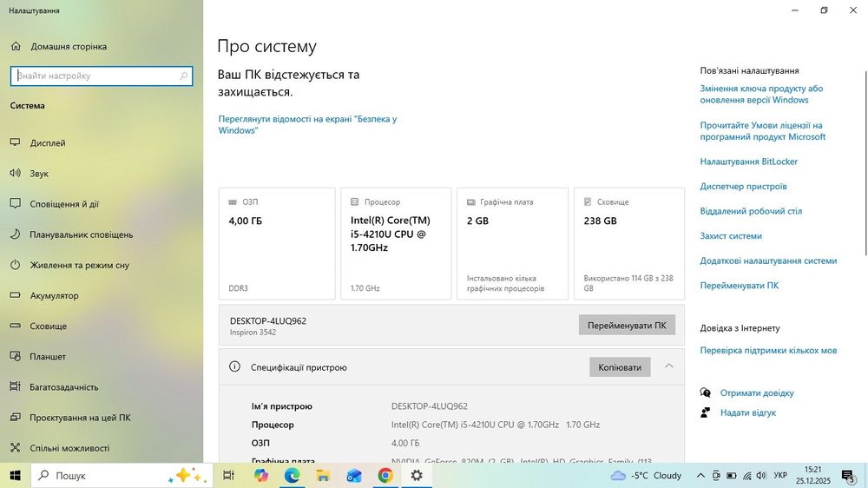Click the Копіювати button
This screenshot has height=488, width=868.
pos(620,367)
